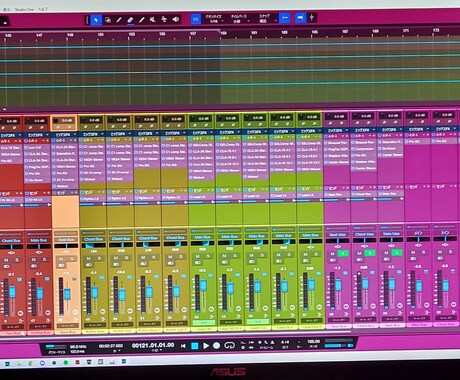Open De-Esser insert on red Melo Bus channel
Viewport: 460px width, 380px height.
(x=37, y=180)
